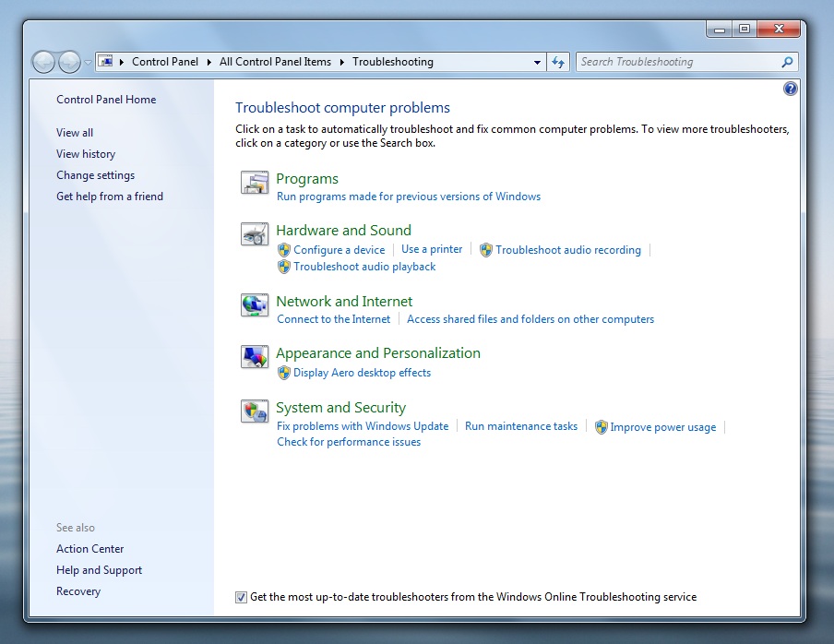This screenshot has height=644, width=834.
Task: Open the blue help question-mark icon
Action: (790, 89)
